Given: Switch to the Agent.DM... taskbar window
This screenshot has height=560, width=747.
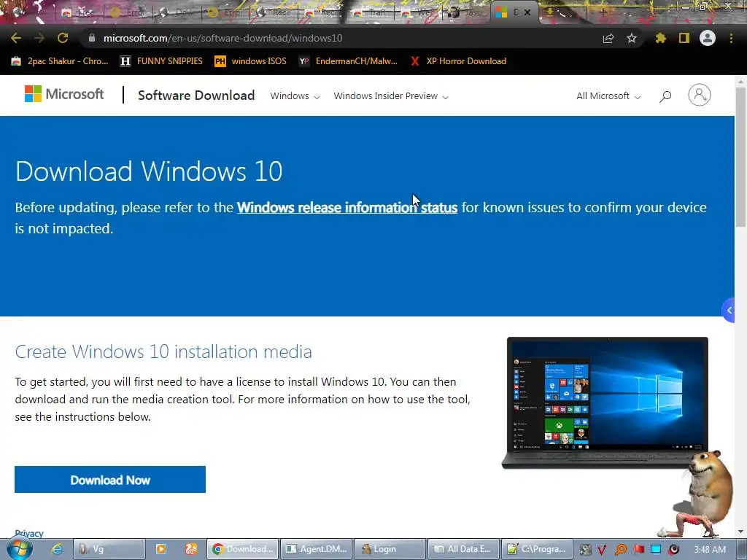Looking at the screenshot, I should pos(317,549).
